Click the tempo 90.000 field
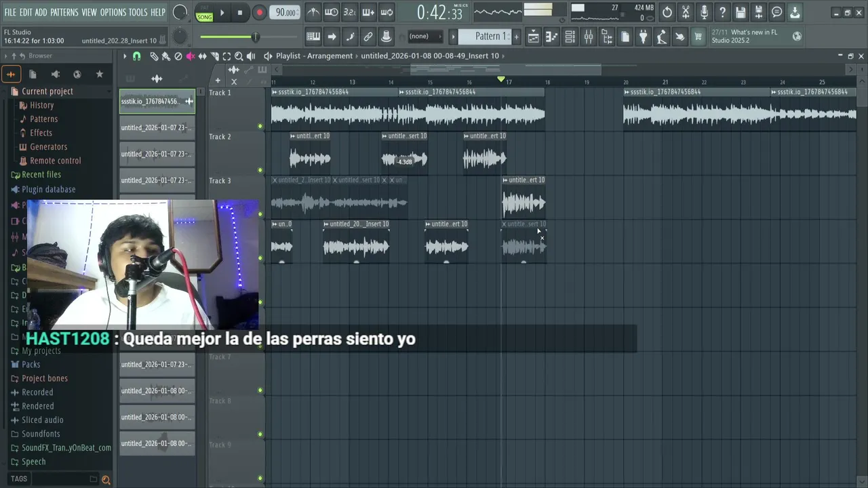 click(x=285, y=12)
